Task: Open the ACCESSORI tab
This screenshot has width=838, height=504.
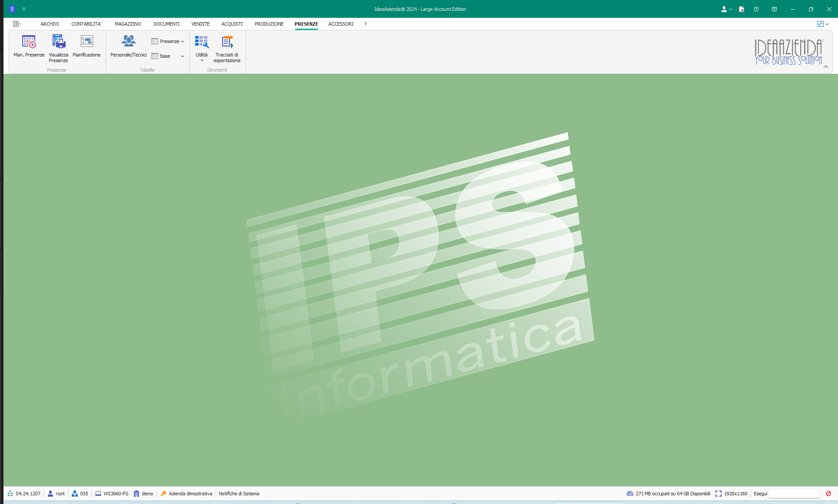Action: (341, 24)
